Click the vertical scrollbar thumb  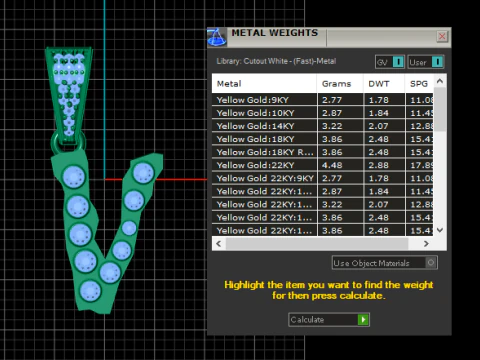click(440, 109)
